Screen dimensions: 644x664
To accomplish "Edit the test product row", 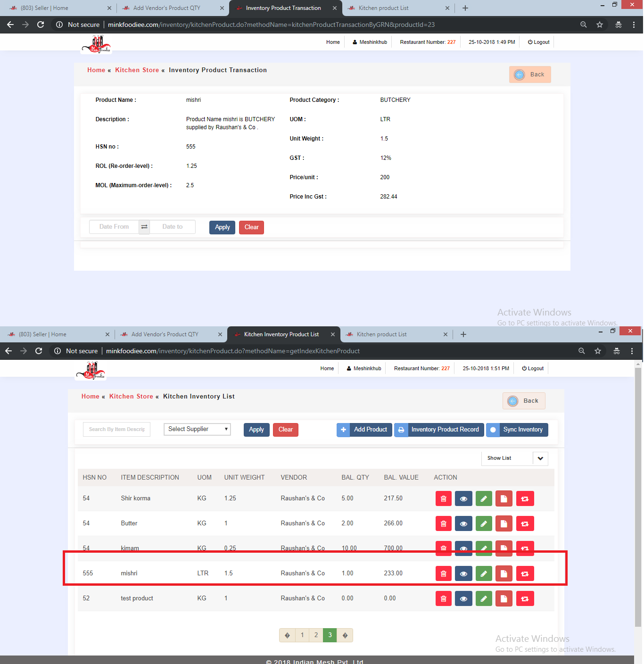I will (484, 598).
